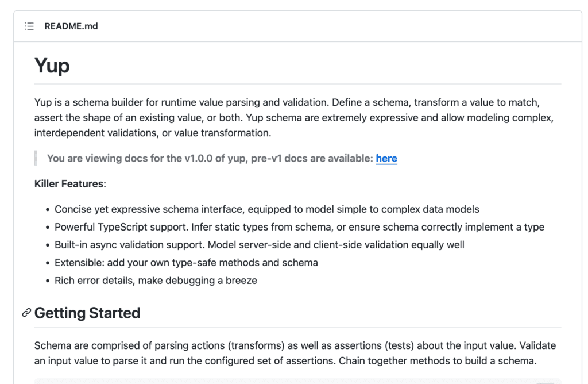Follow the "here" link to pre-v1 docs
This screenshot has height=384, width=588.
pyautogui.click(x=386, y=158)
